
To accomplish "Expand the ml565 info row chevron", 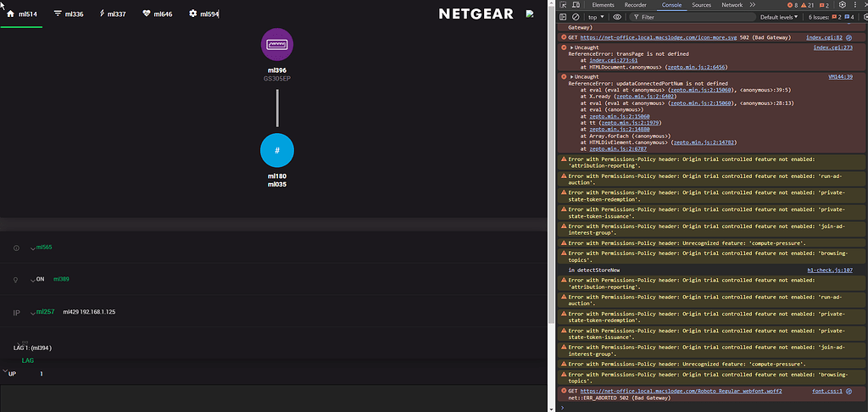I will (33, 248).
